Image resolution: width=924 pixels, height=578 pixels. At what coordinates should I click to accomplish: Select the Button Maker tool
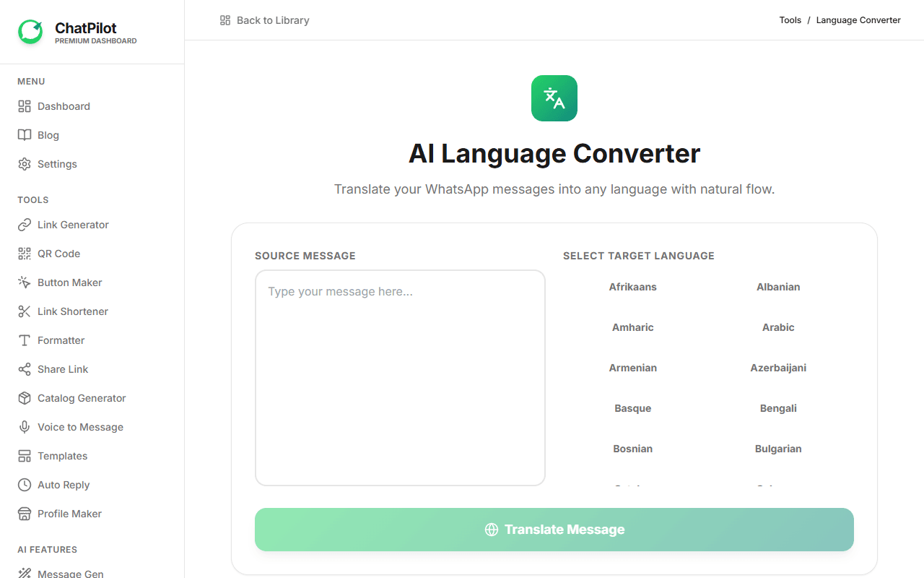tap(69, 282)
